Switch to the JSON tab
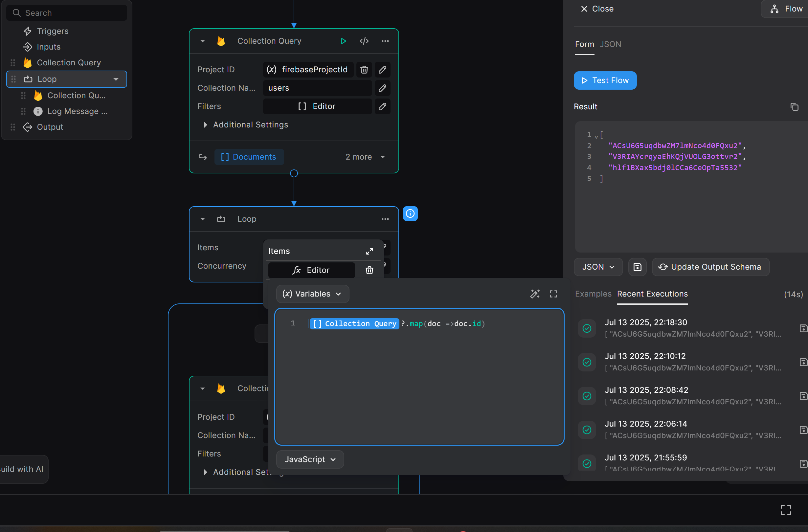 click(x=610, y=44)
